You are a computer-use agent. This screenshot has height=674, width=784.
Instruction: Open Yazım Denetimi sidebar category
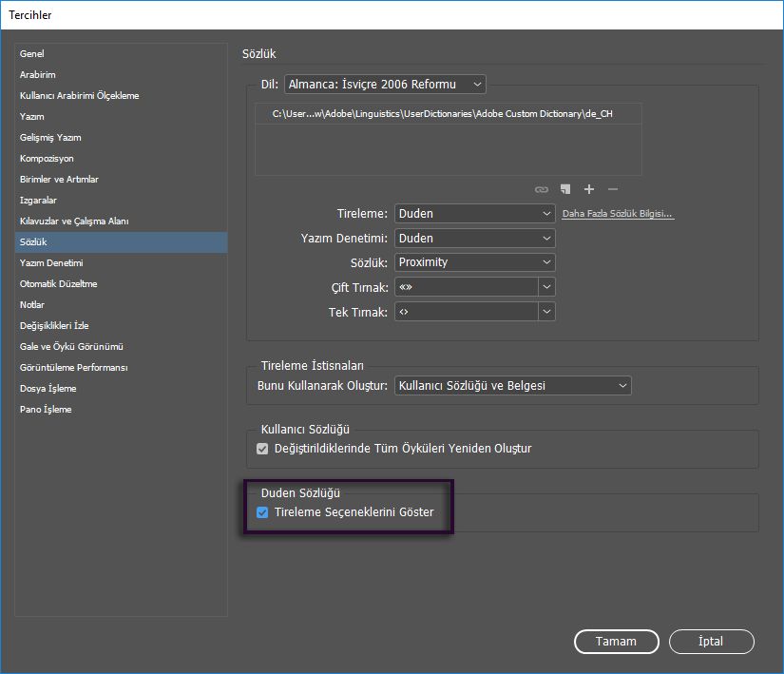(x=121, y=263)
